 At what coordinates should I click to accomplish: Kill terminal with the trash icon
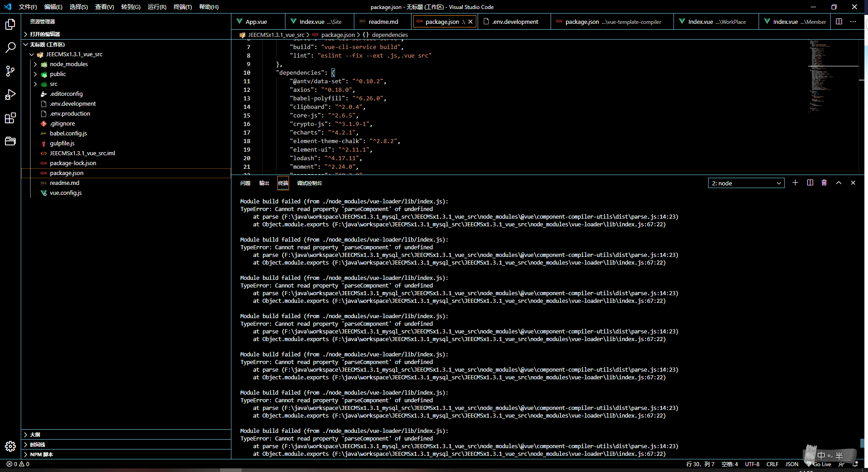click(824, 183)
